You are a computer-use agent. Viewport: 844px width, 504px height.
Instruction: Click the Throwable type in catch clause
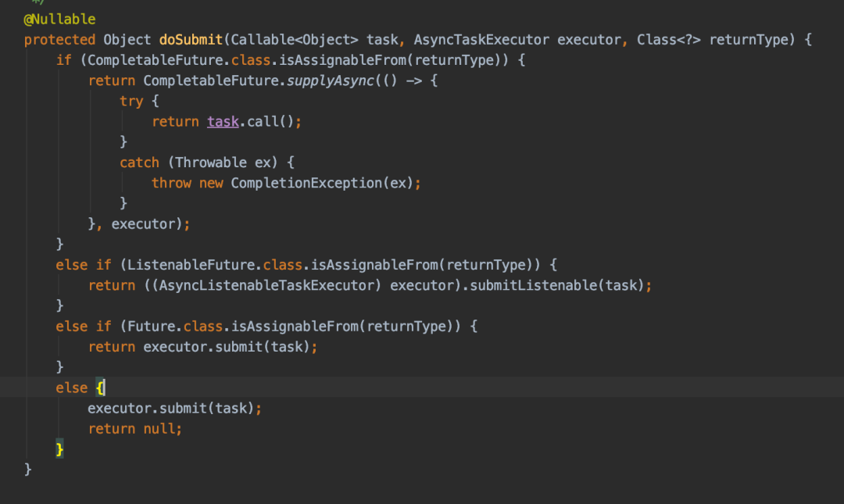click(210, 163)
